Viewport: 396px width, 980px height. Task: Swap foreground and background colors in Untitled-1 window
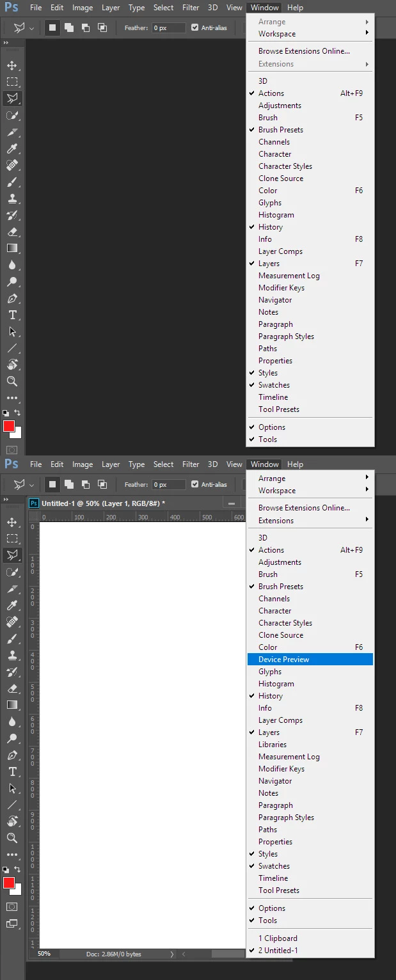(17, 870)
